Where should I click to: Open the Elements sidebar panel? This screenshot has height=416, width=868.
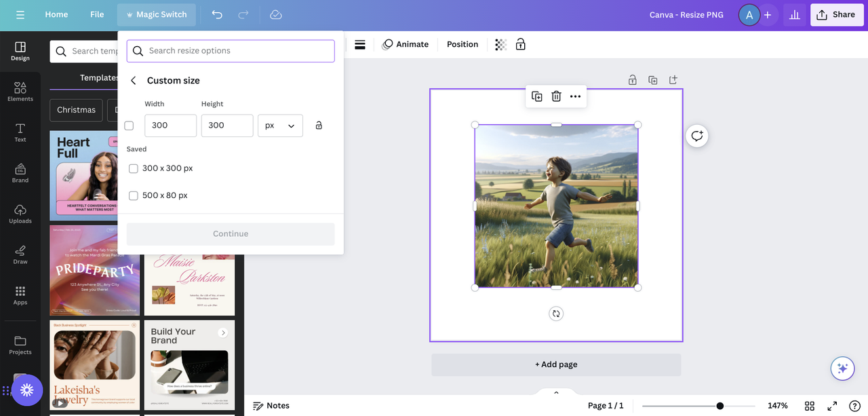(20, 92)
